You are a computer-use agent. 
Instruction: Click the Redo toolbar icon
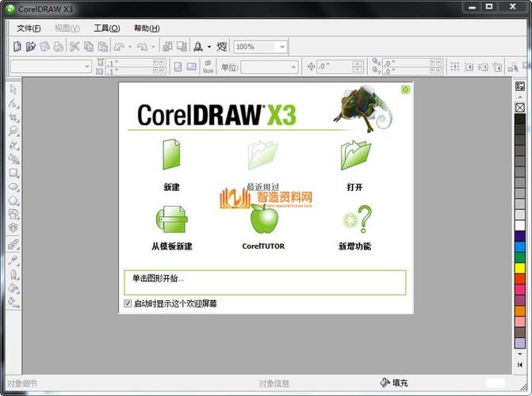pos(143,47)
